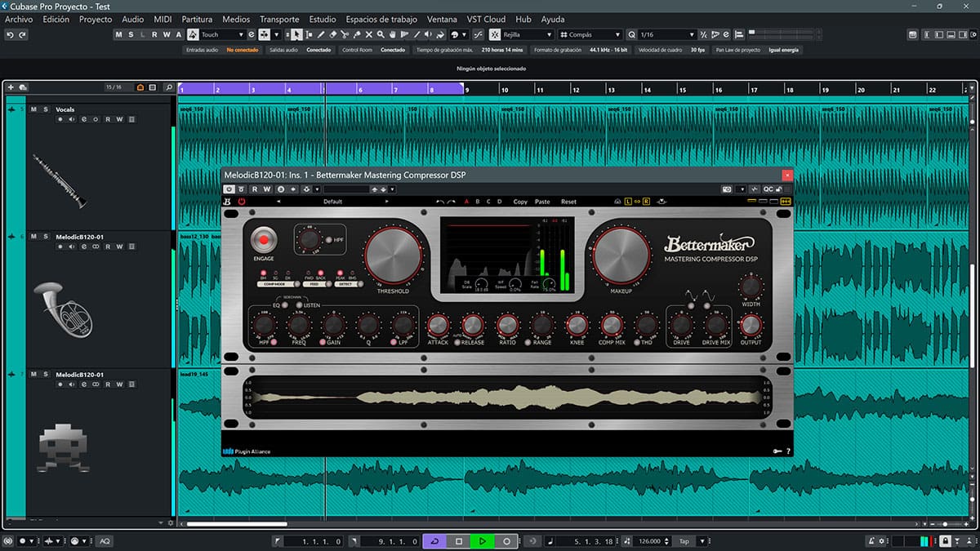Click the Copy button in plugin header
Viewport: 980px width, 551px height.
tap(520, 202)
